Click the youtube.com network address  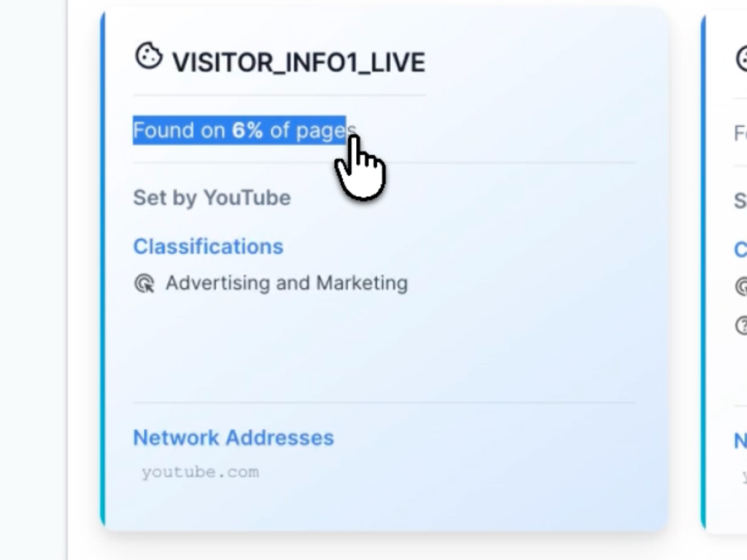click(x=200, y=472)
